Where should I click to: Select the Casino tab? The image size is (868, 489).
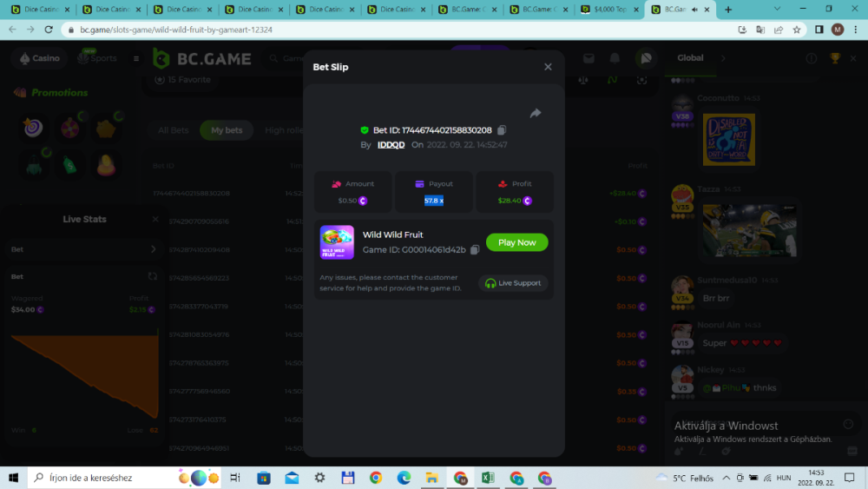(39, 58)
